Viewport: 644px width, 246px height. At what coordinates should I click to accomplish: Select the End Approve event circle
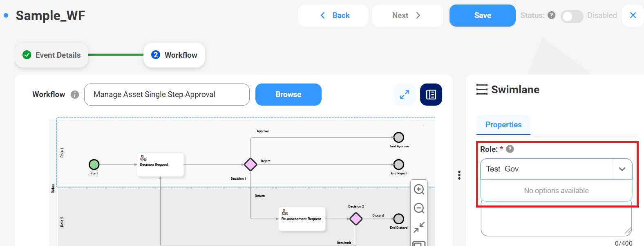click(x=398, y=137)
